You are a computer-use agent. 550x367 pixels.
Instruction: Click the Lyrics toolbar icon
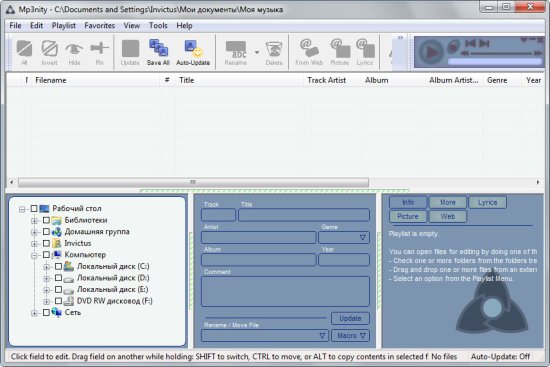pyautogui.click(x=365, y=52)
